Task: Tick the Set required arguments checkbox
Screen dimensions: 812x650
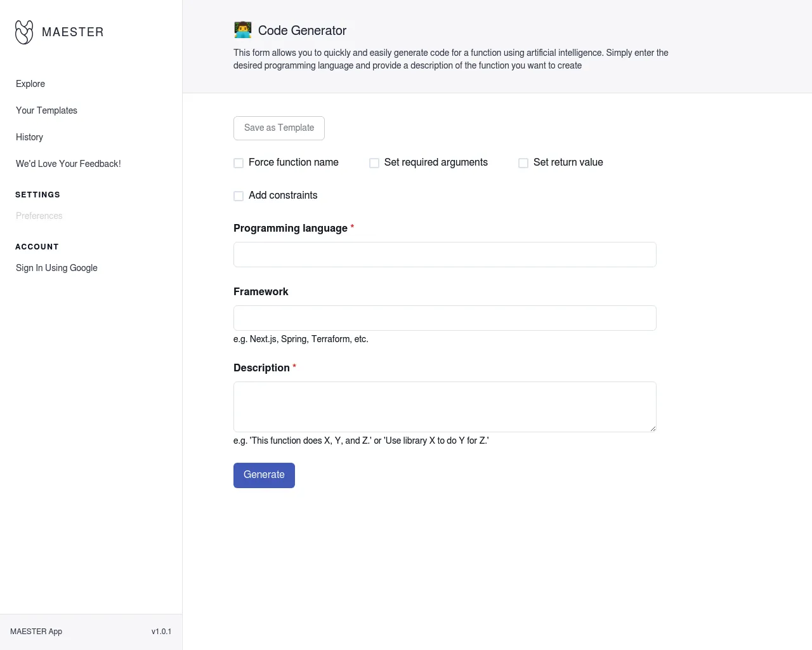Action: click(374, 163)
